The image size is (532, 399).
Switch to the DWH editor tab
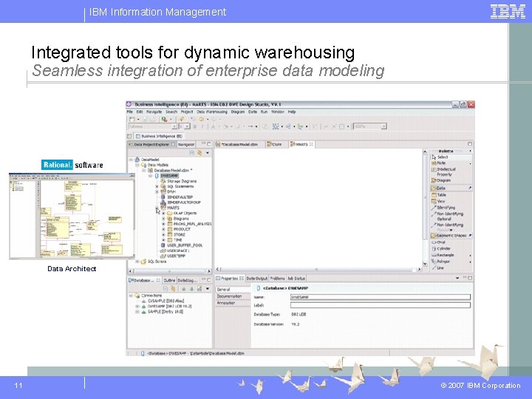tap(275, 145)
